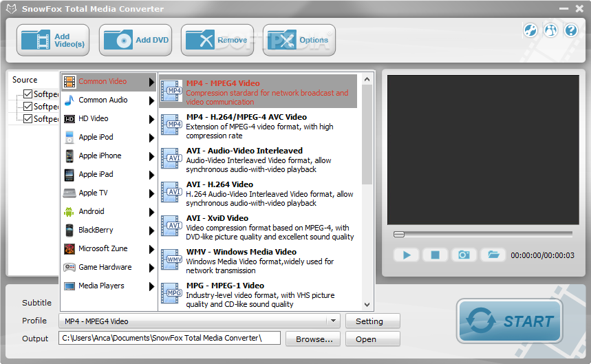Screen dimensions: 591x364
Task: Click the Output path input field
Action: click(170, 338)
